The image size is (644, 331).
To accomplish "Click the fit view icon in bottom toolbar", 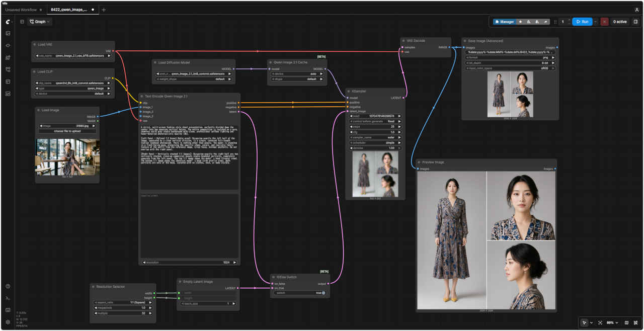I will coord(600,322).
